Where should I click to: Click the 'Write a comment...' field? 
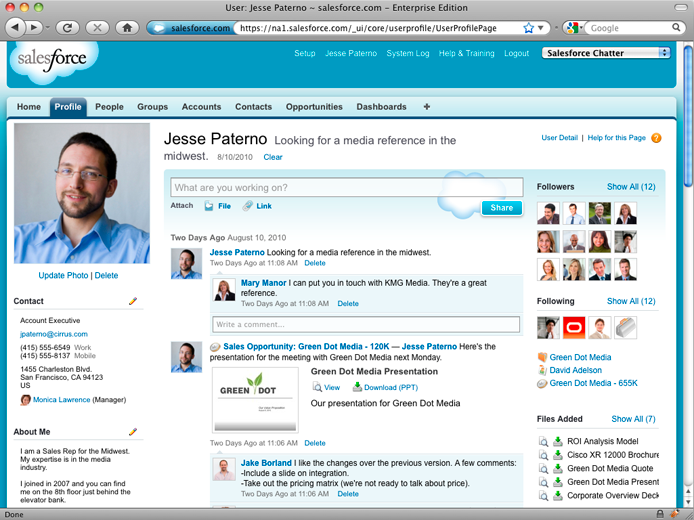click(366, 324)
